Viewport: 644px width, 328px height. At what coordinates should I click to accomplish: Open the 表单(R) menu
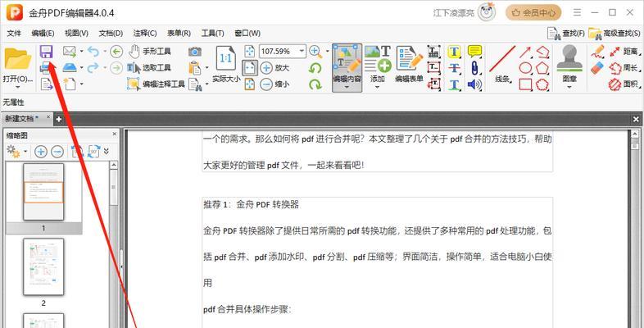click(x=179, y=34)
